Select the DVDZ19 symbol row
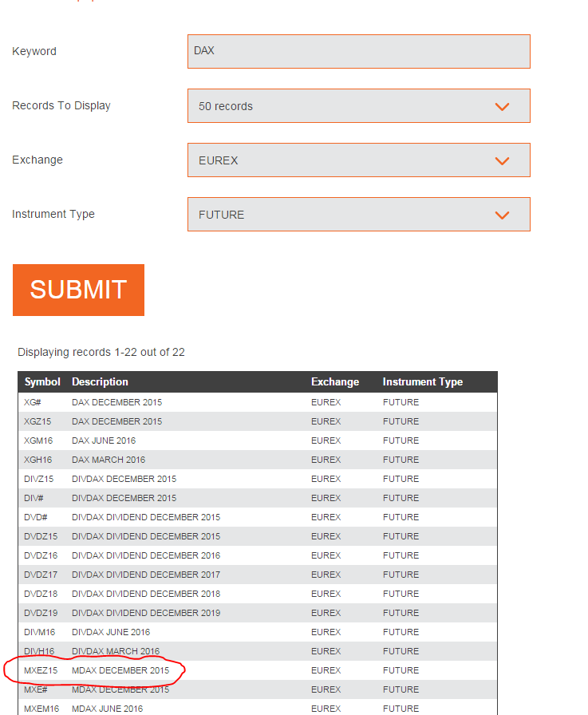Screen dimensions: 588x715 click(x=41, y=613)
